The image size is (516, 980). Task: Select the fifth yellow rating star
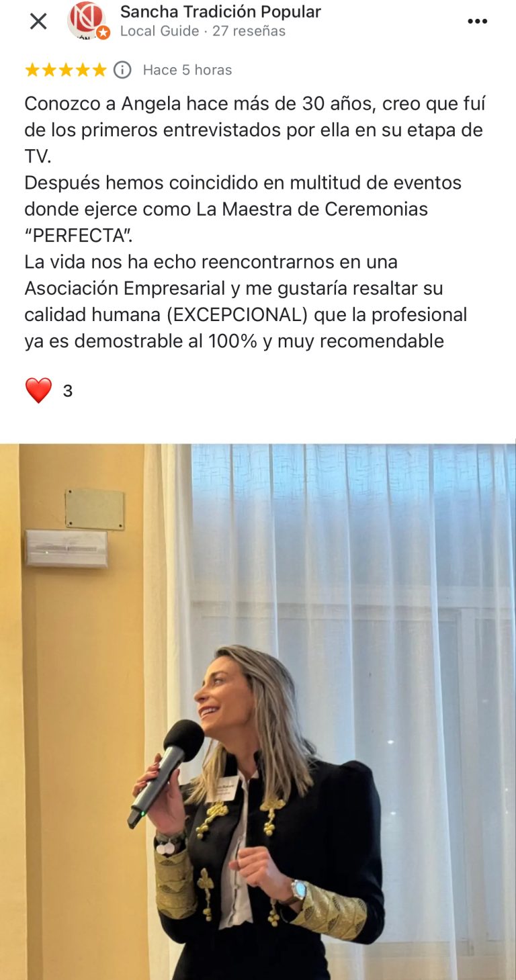pos(99,70)
